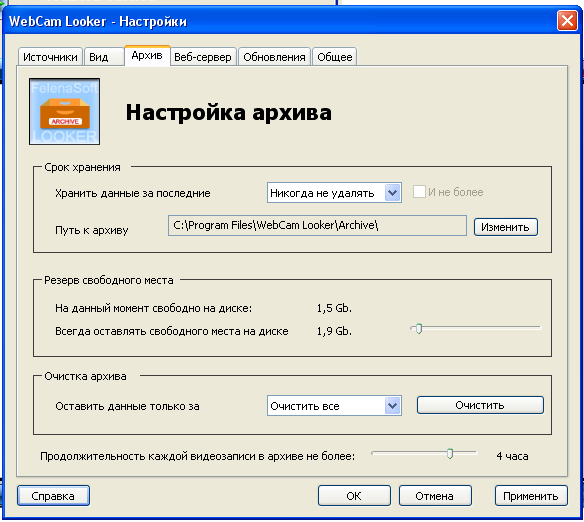Open the Вид tab
The width and height of the screenshot is (584, 522).
[104, 57]
